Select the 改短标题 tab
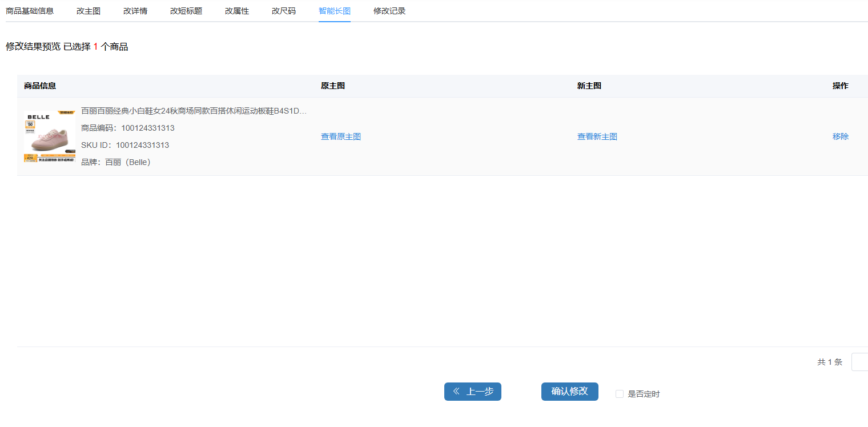Viewport: 868px width, 427px height. (186, 11)
